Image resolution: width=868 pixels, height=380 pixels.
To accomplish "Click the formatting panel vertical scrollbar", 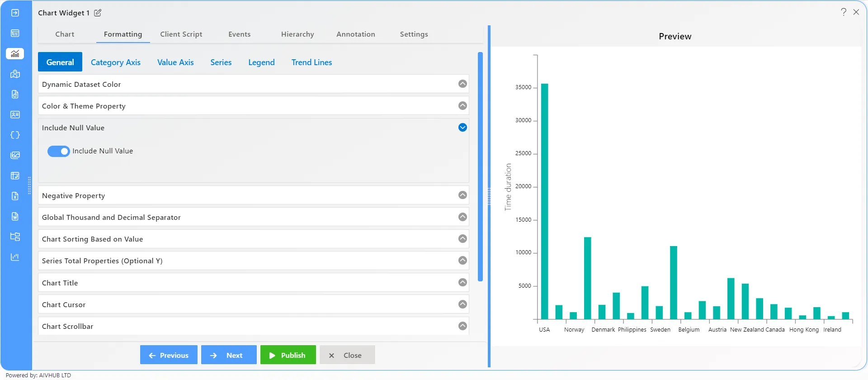I will [480, 166].
